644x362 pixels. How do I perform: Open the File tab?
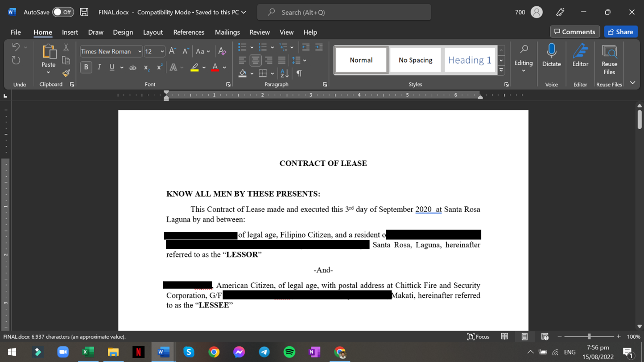16,32
